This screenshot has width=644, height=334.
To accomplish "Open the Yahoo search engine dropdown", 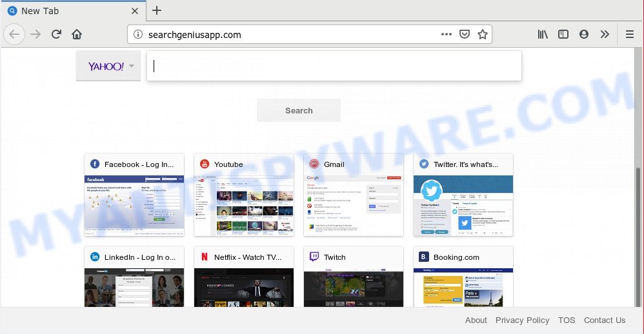I will coord(108,66).
